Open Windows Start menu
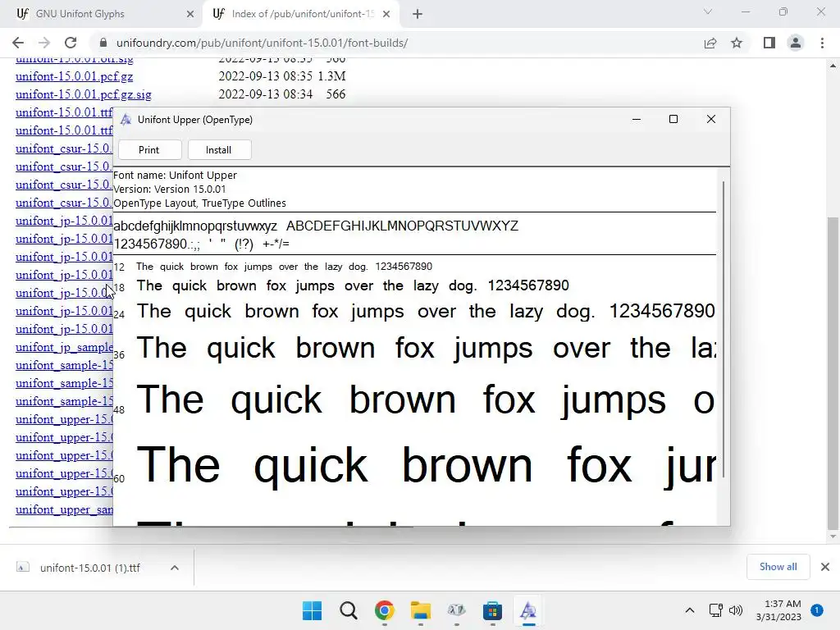This screenshot has width=840, height=630. 313,610
